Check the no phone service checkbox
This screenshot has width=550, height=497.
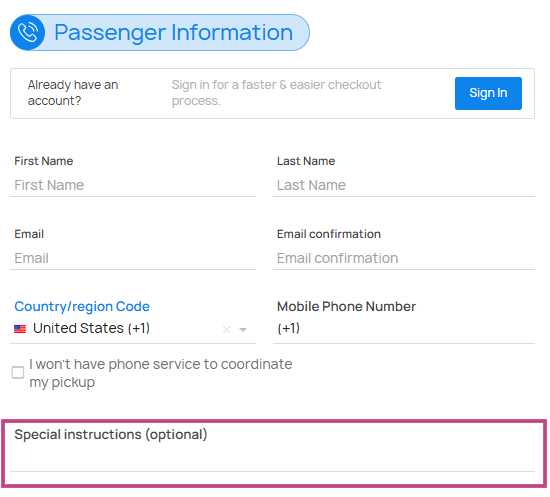tap(18, 372)
